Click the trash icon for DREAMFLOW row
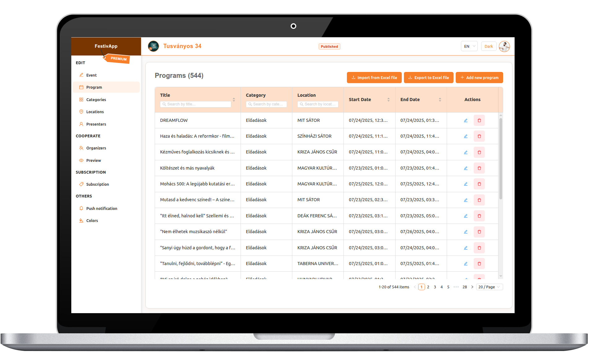The height and width of the screenshot is (364, 589). 479,120
